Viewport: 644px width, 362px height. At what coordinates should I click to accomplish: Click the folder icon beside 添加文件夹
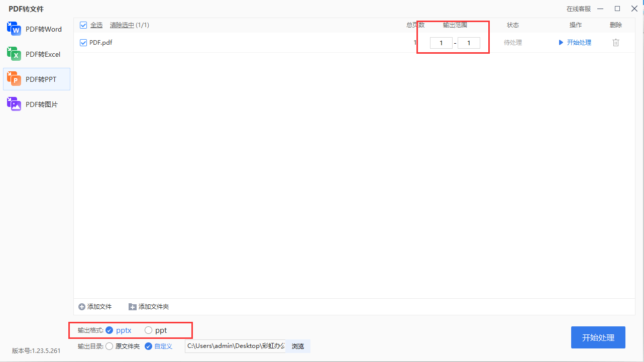point(133,307)
